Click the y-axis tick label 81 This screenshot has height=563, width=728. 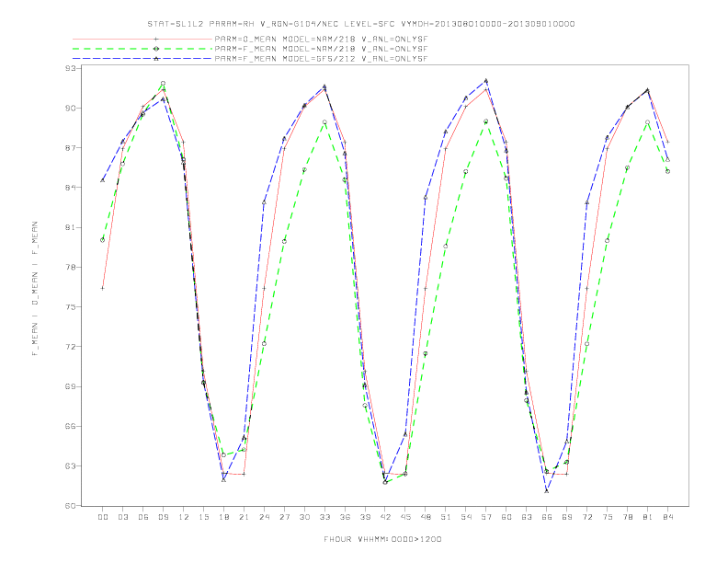pos(72,227)
